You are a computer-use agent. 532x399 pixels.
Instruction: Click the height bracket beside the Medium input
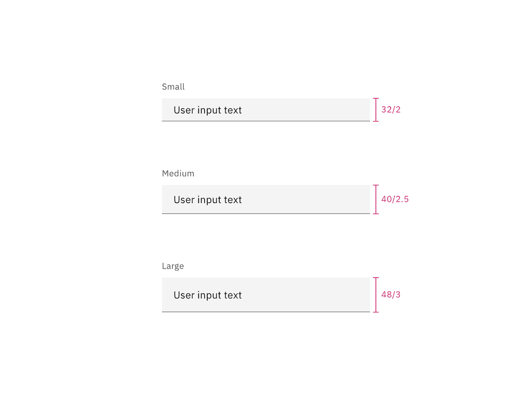pos(376,199)
